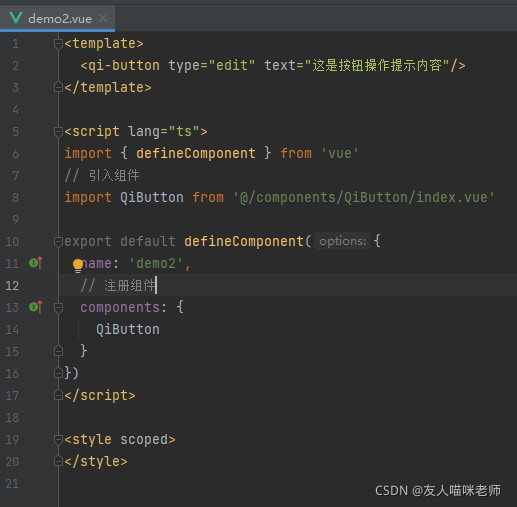Screen dimensions: 517x507
Task: Click the export default keywords on line 10
Action: pos(120,241)
